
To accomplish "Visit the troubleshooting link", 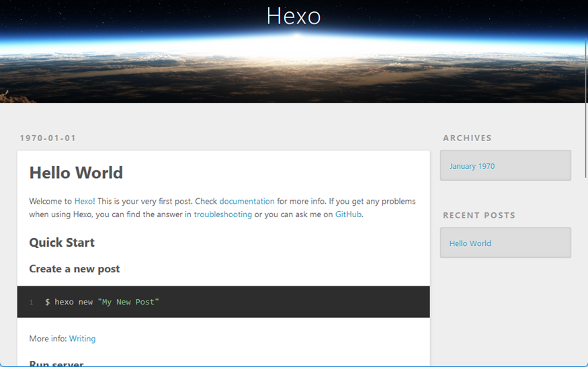I will (x=222, y=214).
